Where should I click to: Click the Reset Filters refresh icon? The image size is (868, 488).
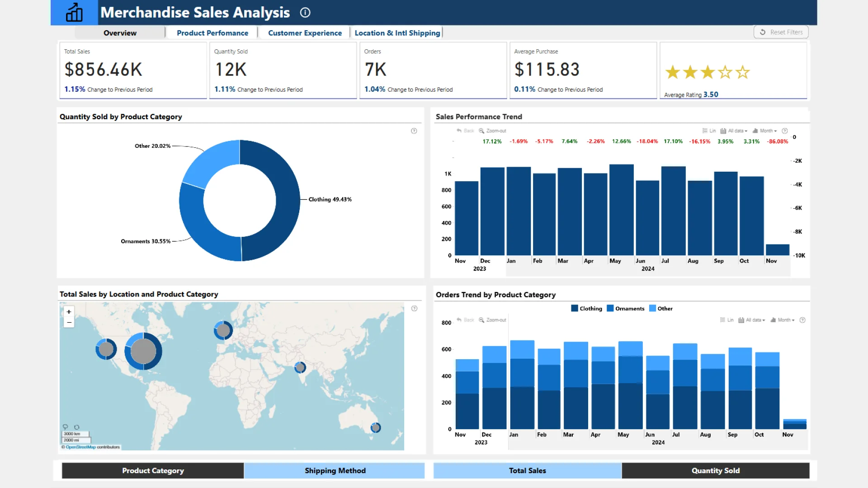tap(763, 32)
